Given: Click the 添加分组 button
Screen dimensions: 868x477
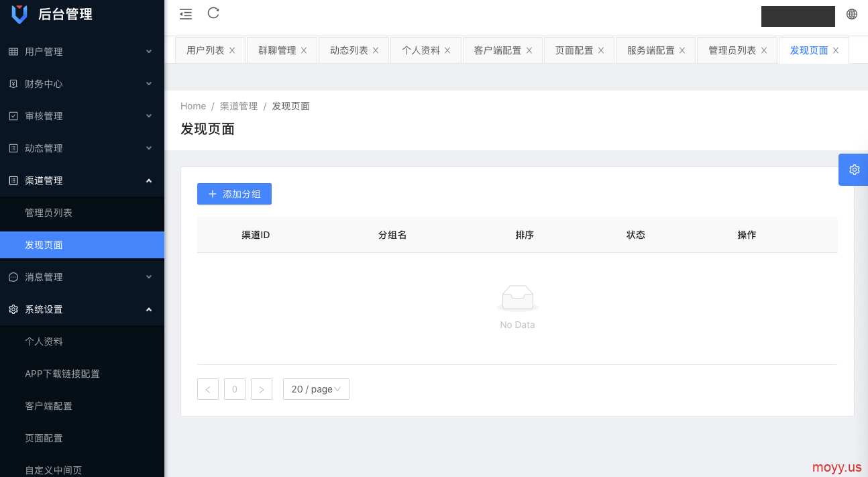Looking at the screenshot, I should [234, 194].
